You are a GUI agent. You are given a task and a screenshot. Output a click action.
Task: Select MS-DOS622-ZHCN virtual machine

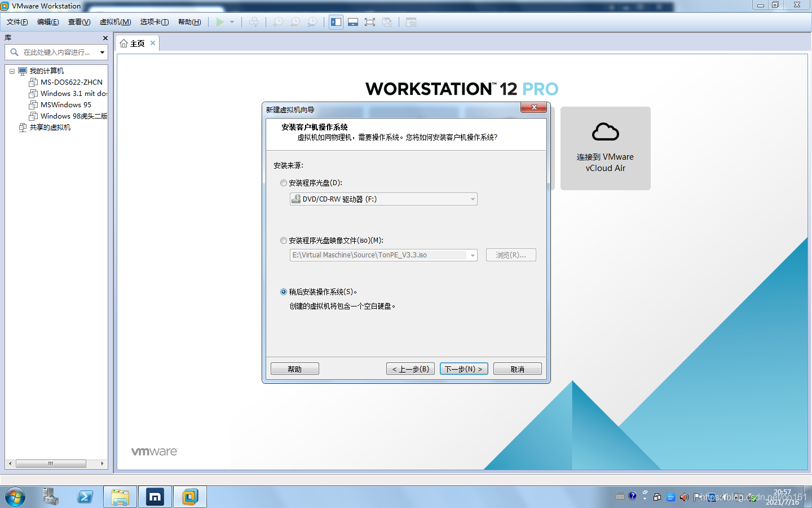click(72, 82)
